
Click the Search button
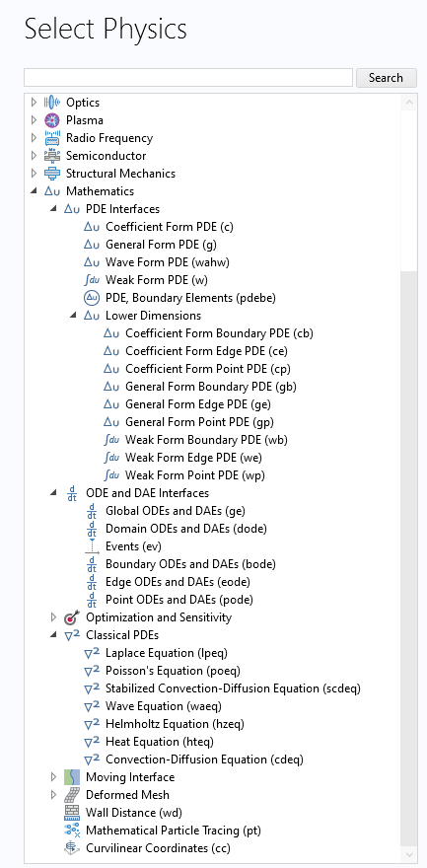(x=386, y=78)
